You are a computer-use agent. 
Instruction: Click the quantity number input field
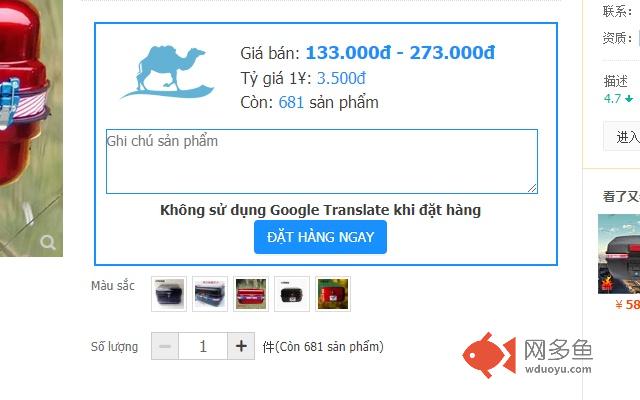(203, 346)
